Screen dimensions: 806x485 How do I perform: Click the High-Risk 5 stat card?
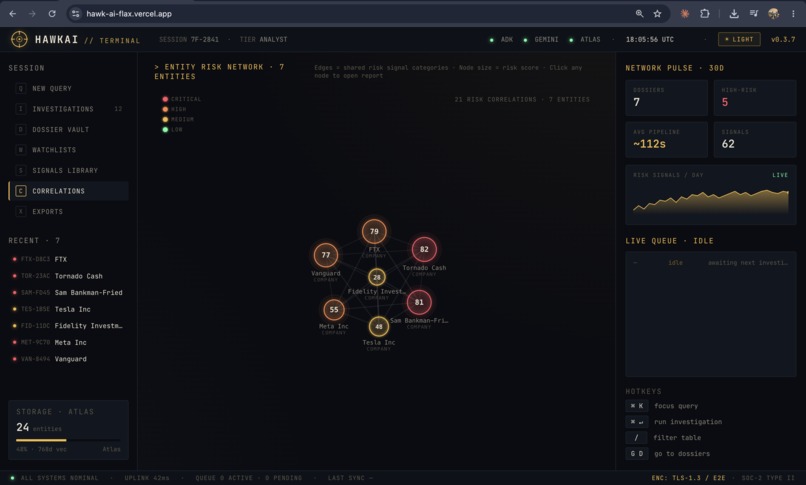(x=755, y=98)
